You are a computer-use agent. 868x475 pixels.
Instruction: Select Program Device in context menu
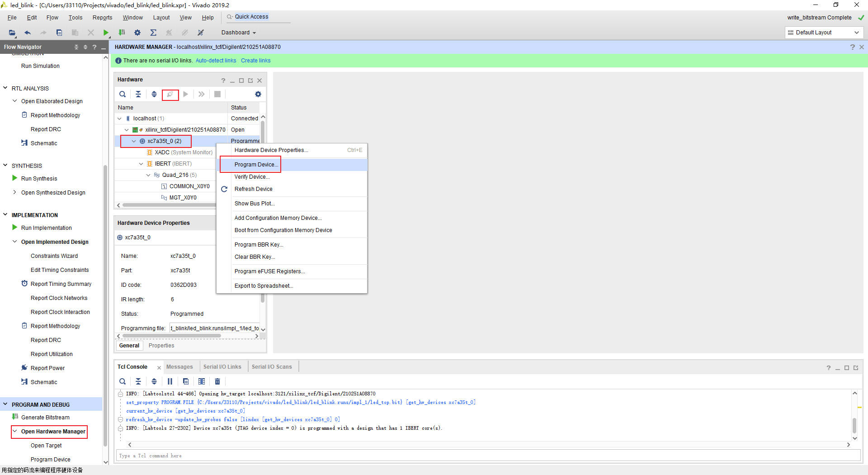tap(292, 165)
